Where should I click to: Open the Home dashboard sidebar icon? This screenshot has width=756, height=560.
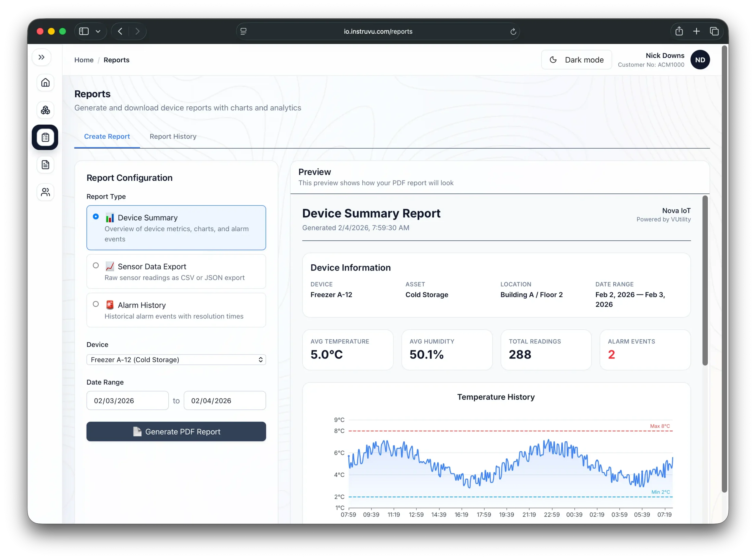[45, 82]
